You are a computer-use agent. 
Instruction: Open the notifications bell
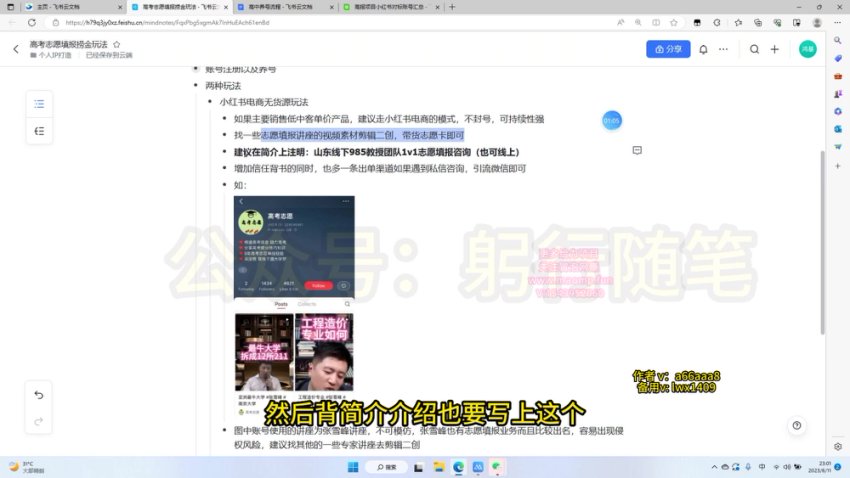[x=703, y=49]
